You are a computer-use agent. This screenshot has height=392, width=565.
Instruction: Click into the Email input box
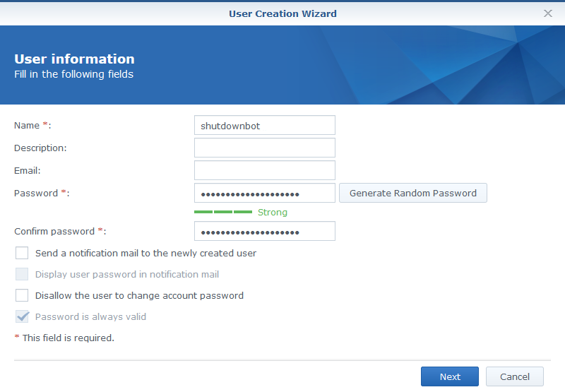click(264, 171)
